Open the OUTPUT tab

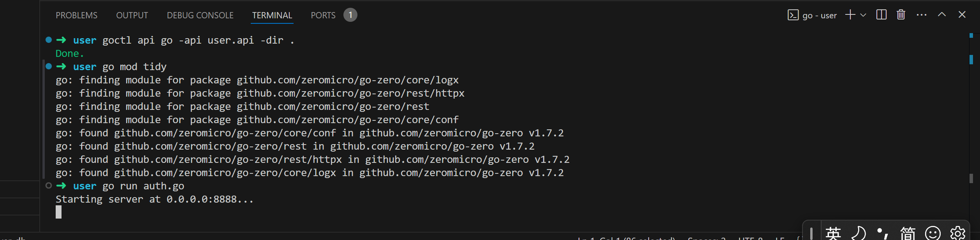132,15
